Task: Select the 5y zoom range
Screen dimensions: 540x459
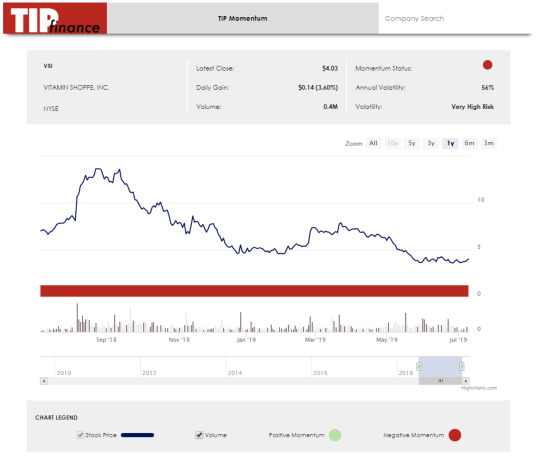Action: pyautogui.click(x=412, y=143)
